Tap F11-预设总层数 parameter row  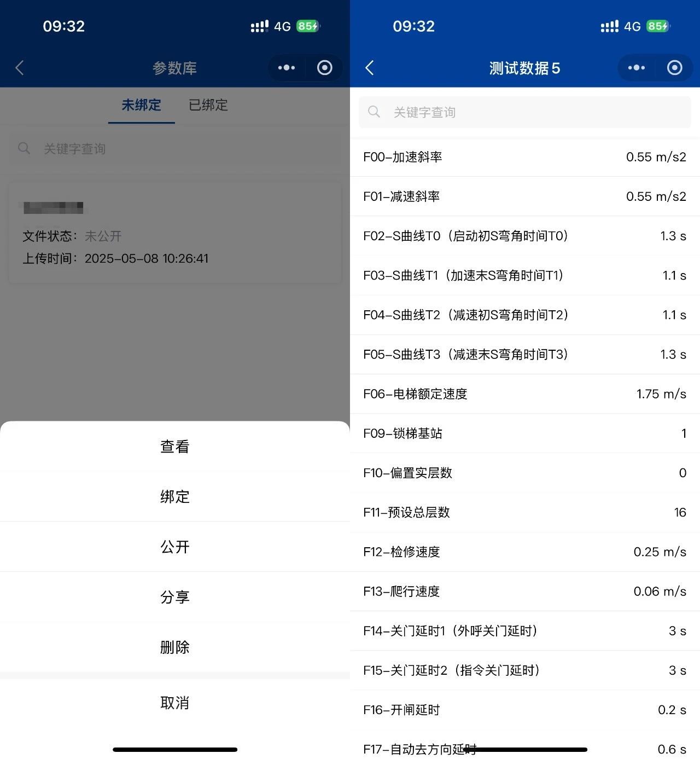[x=524, y=512]
